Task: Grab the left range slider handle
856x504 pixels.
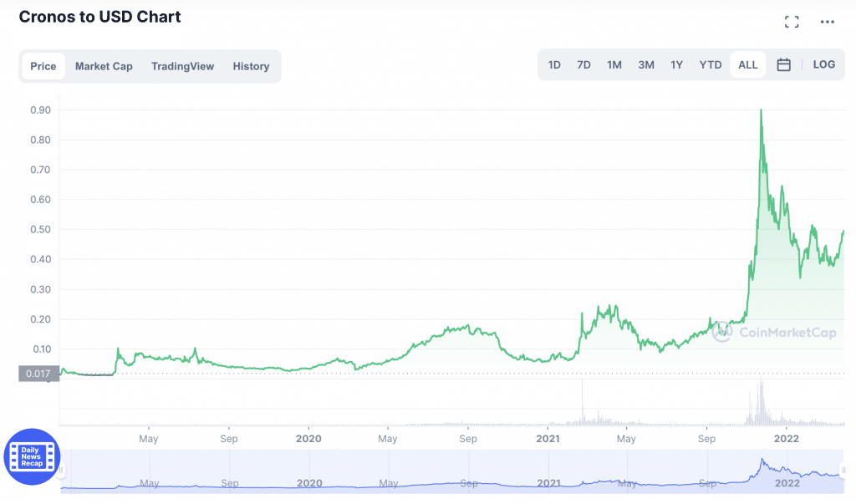Action: [x=61, y=470]
